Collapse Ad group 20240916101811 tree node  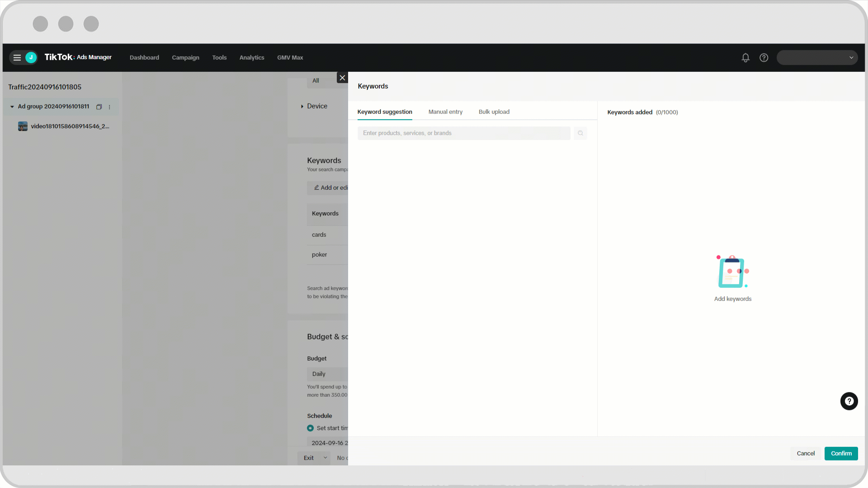coord(12,107)
